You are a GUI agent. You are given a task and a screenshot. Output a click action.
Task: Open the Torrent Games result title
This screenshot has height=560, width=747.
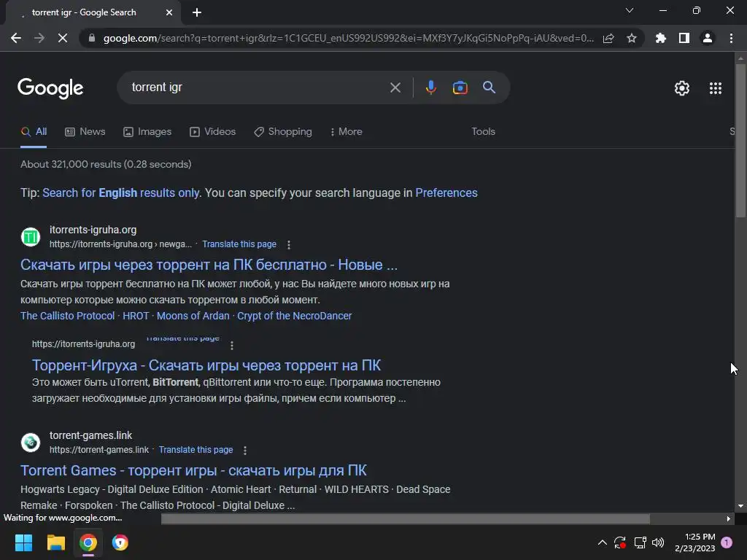(x=193, y=470)
